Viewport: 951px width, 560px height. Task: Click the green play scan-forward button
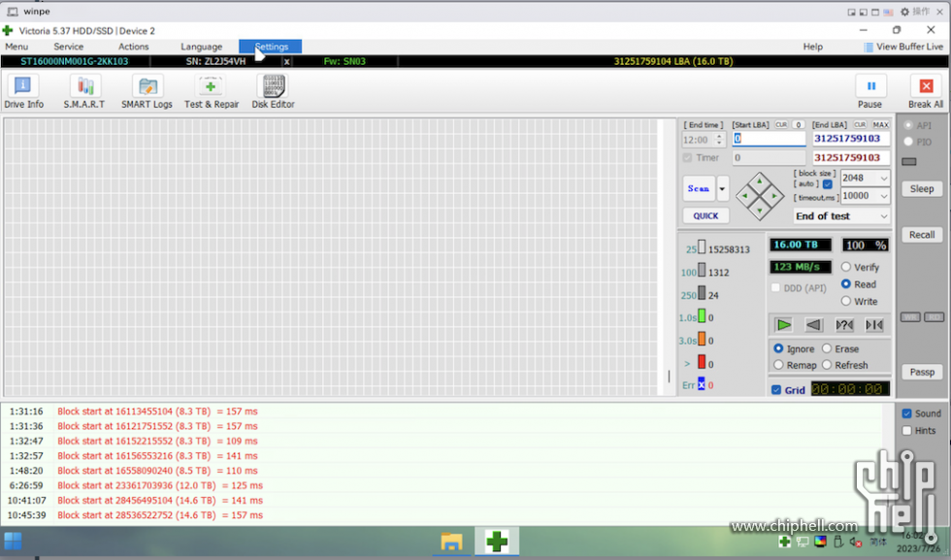pos(784,325)
